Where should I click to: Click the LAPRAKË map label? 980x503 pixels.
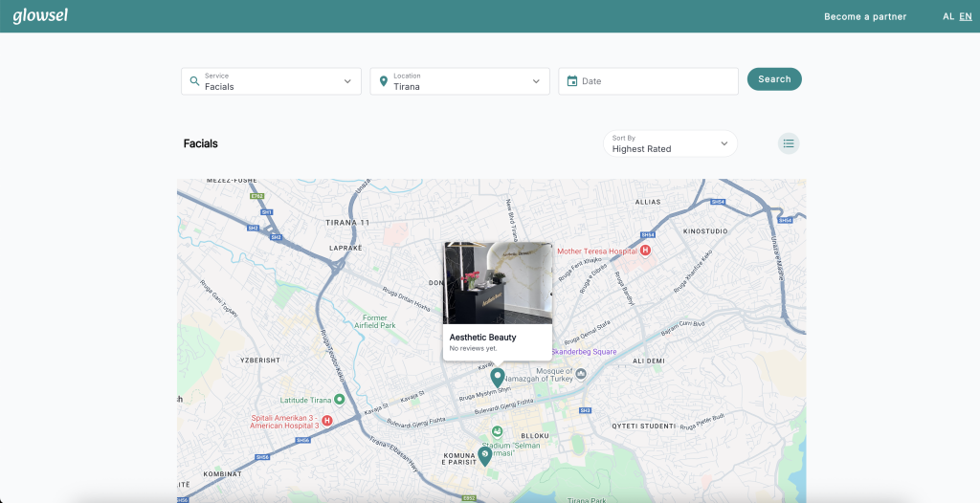(345, 248)
